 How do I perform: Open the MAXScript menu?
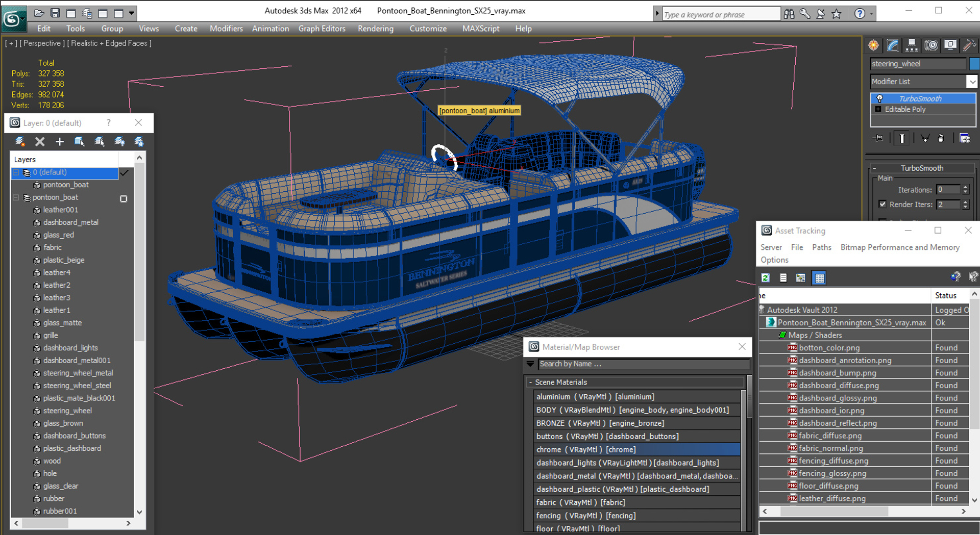pos(481,29)
